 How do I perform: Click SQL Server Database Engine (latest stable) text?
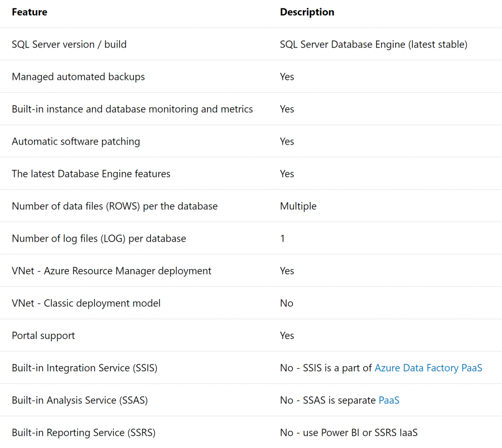point(373,44)
